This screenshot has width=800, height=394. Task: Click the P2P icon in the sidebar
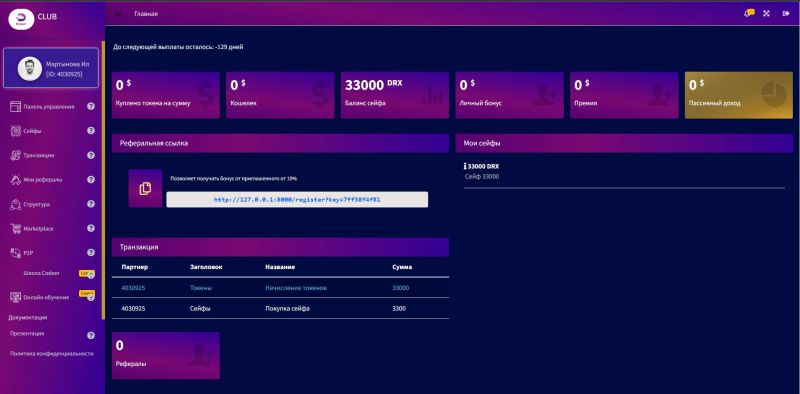coord(15,253)
